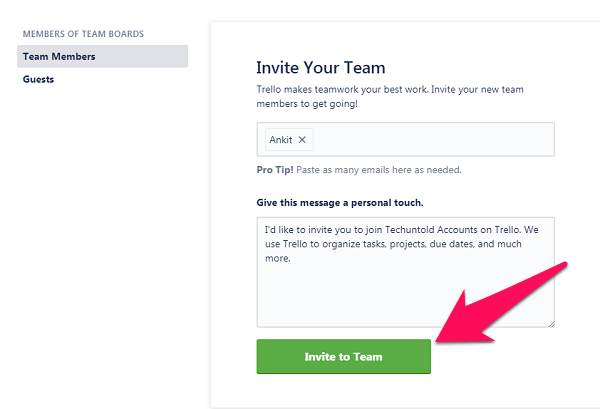Click the green Invite to Team button
Viewport: 600px width, 409px height.
[344, 357]
